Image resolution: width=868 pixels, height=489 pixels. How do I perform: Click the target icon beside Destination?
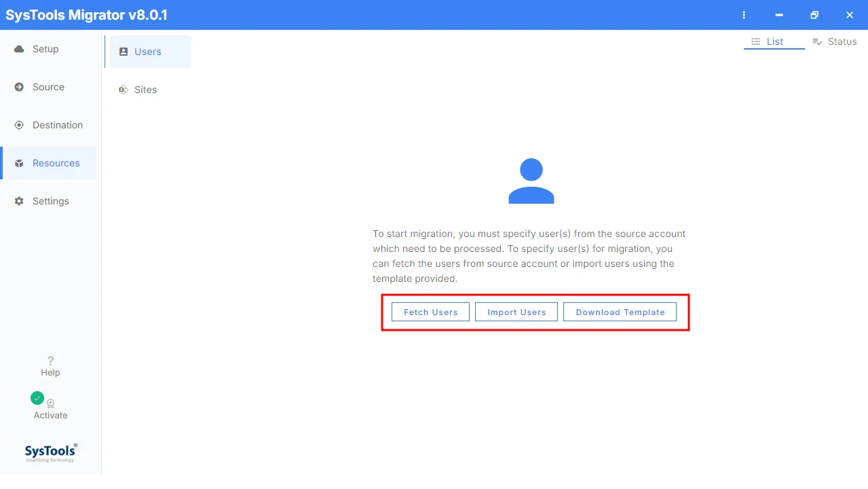pos(19,125)
